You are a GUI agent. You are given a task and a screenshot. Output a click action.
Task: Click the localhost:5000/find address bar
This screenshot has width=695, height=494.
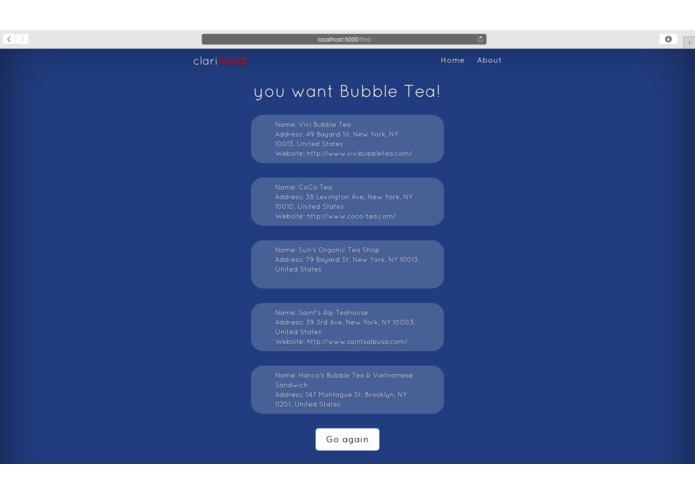tap(344, 39)
